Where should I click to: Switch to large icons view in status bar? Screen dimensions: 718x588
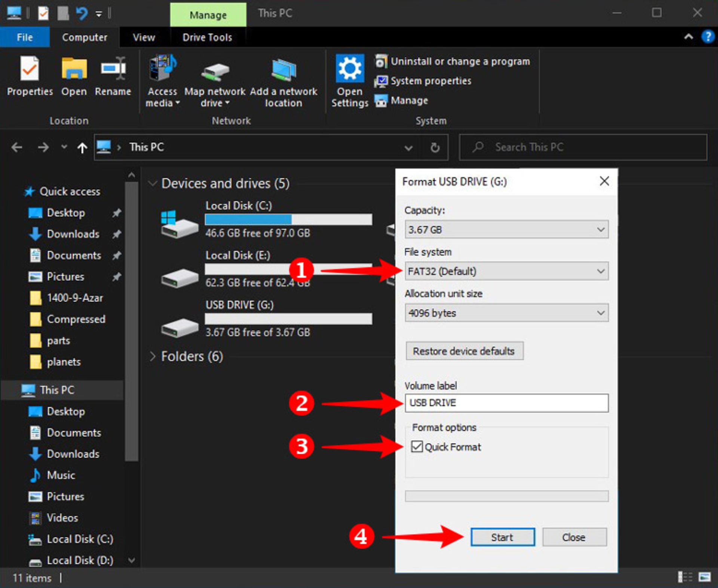tap(705, 577)
